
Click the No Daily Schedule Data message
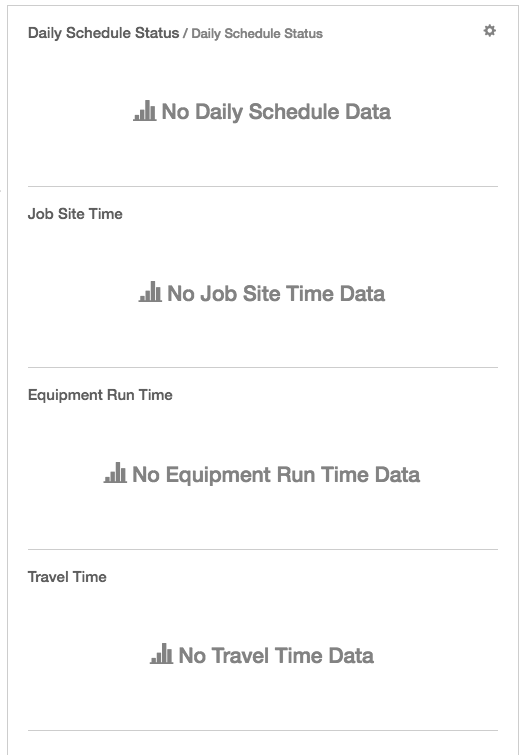point(276,112)
